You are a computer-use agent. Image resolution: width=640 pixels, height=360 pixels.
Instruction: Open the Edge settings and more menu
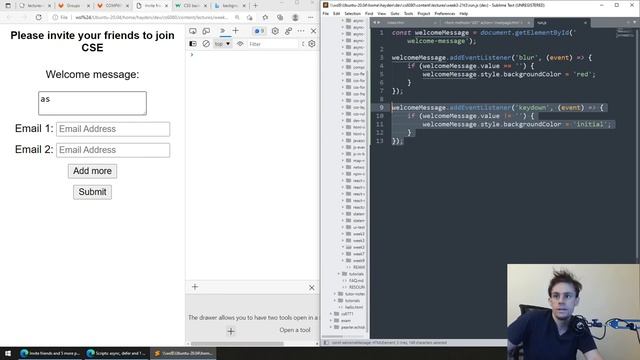311,18
